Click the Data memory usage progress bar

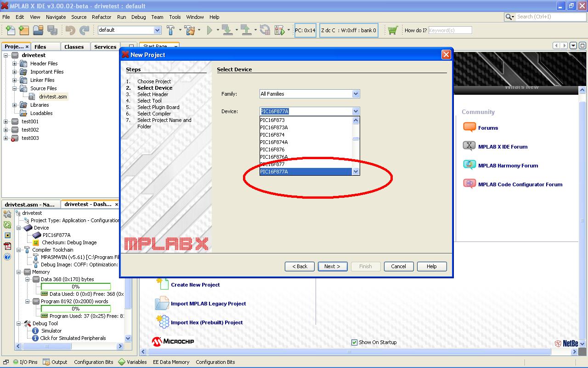(76, 287)
